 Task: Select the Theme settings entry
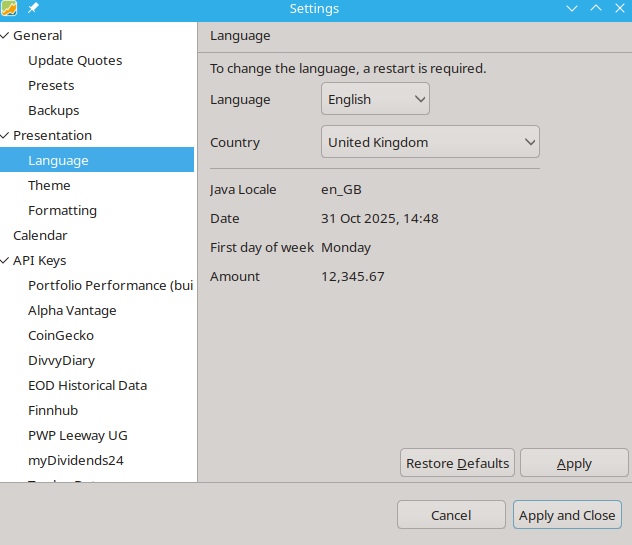(49, 186)
